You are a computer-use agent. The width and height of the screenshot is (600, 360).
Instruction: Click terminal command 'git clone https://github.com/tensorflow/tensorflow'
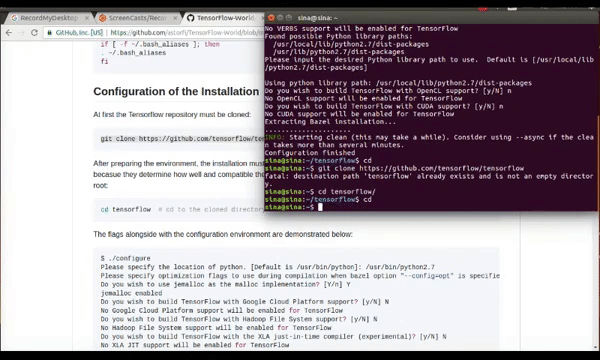421,168
